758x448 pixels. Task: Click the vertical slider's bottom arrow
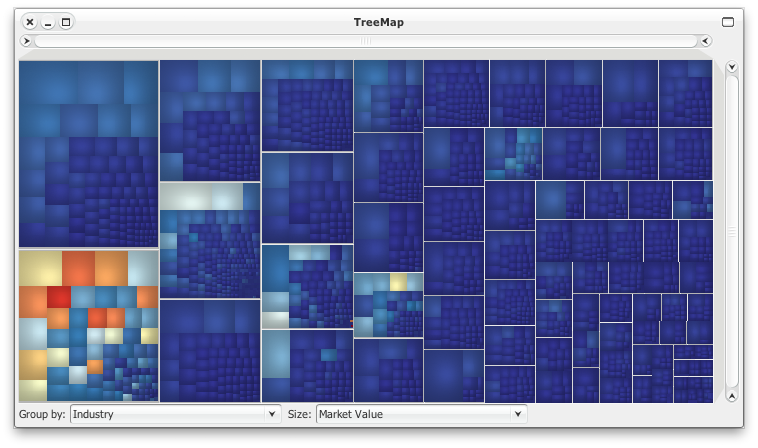[732, 395]
